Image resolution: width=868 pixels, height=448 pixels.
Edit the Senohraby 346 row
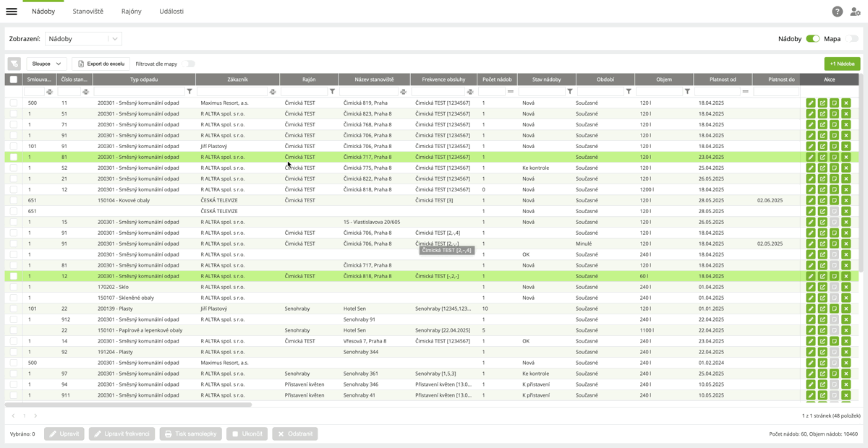(811, 384)
